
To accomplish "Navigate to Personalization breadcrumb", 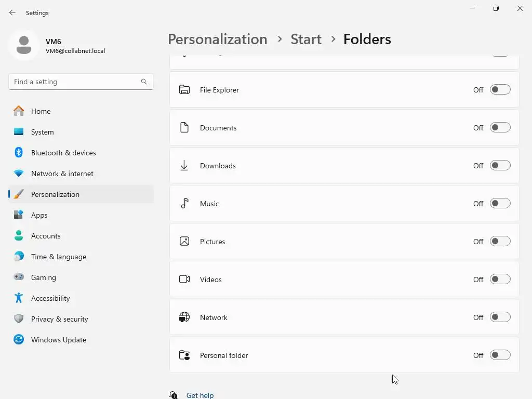I will point(217,39).
